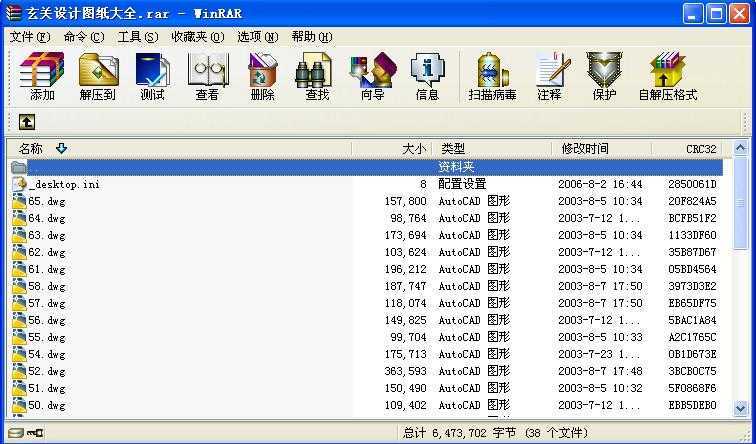Click the file icon of 55.dwg
Viewport: 756px width, 444px height.
tap(19, 337)
